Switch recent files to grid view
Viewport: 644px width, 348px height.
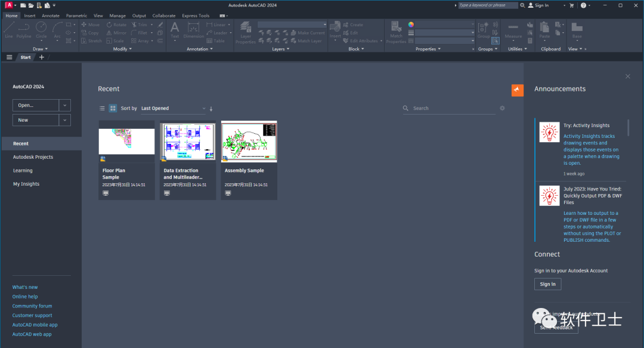coord(113,108)
